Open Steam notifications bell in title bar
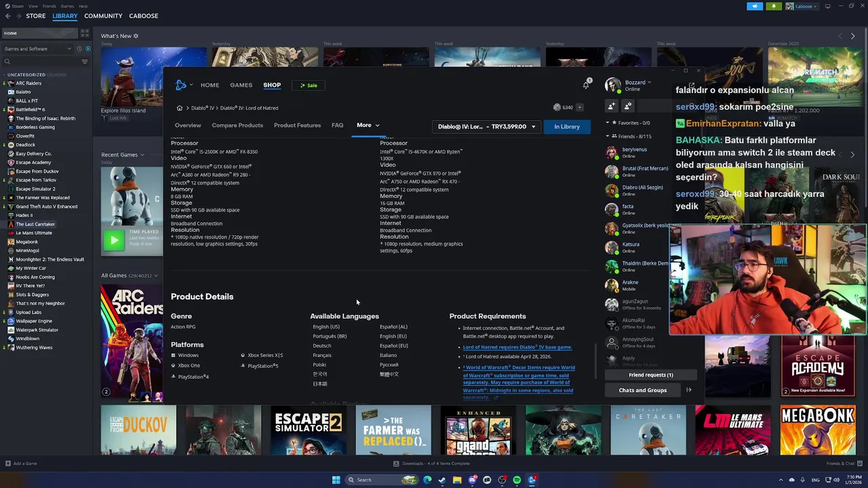 (774, 6)
